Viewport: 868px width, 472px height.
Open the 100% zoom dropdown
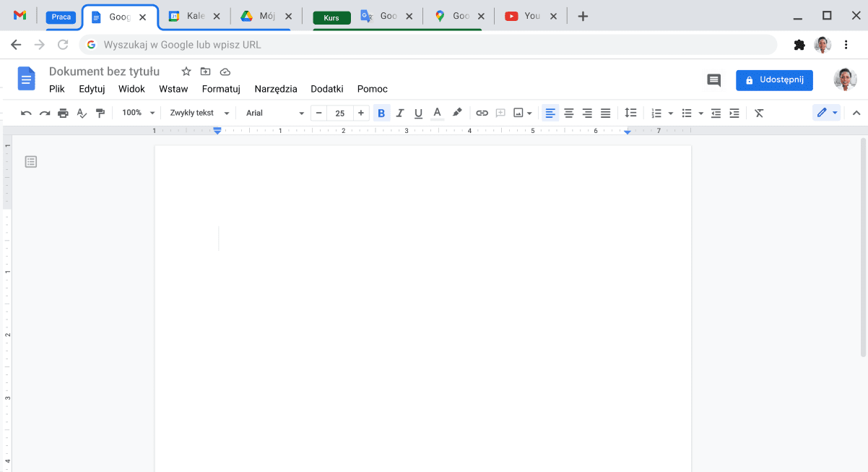click(x=138, y=113)
